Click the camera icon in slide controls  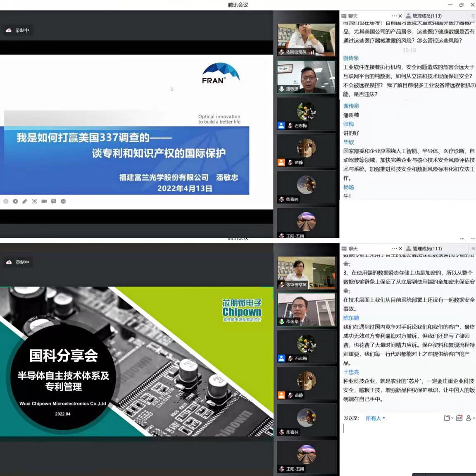point(44,201)
